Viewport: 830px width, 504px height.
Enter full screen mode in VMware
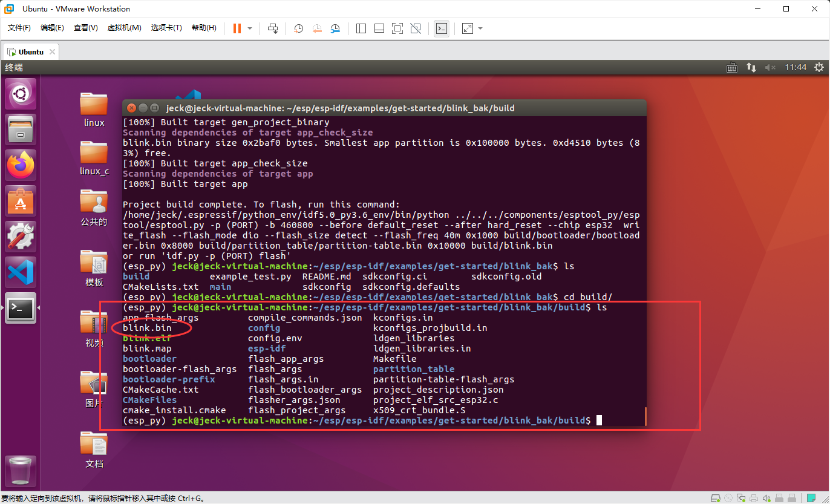tap(397, 28)
